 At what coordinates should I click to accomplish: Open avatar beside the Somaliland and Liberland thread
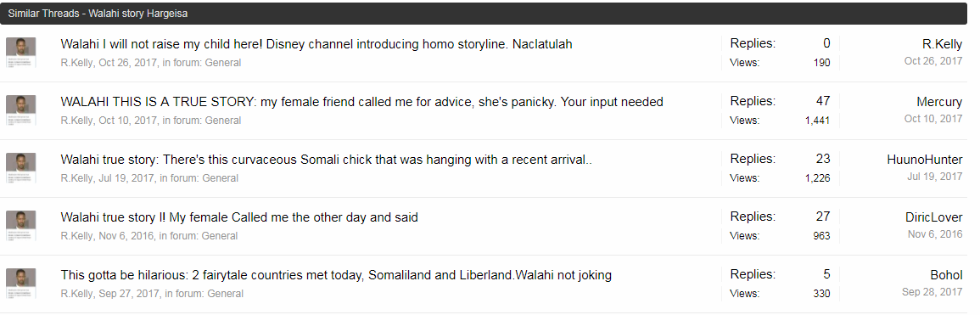(20, 284)
